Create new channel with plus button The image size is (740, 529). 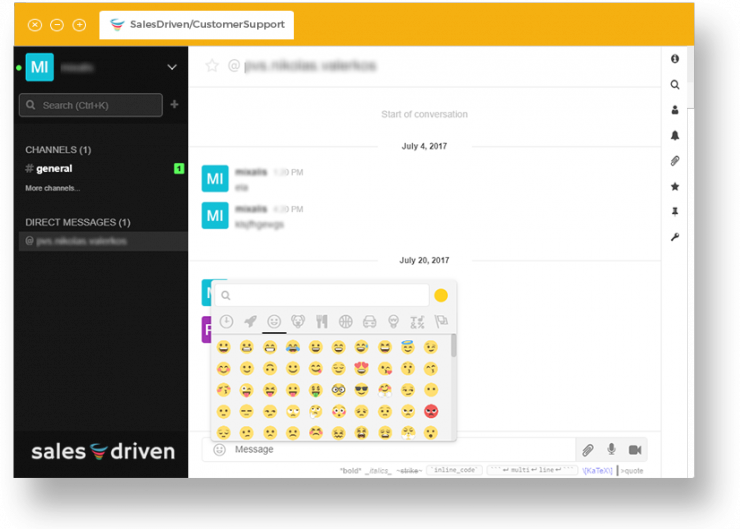[x=174, y=104]
